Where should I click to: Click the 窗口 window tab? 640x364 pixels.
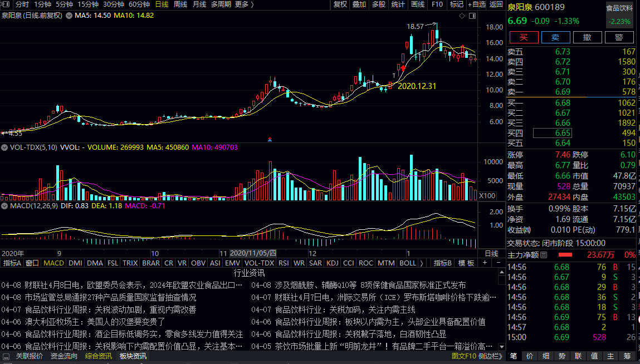coord(32,263)
